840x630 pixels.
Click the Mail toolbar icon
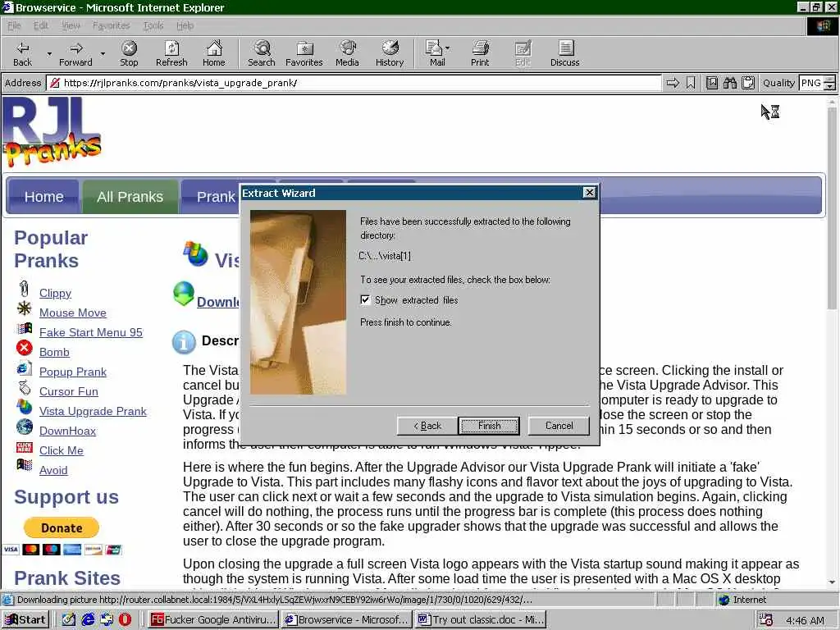click(x=435, y=53)
